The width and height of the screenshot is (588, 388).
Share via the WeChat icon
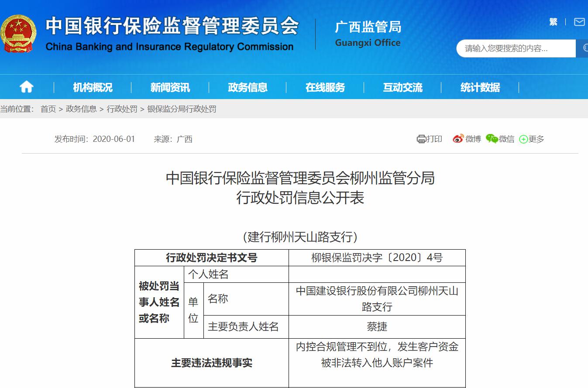click(x=492, y=139)
